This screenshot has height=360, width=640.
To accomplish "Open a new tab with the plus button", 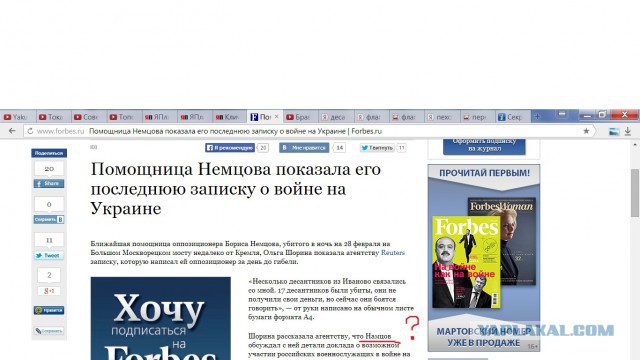I will [x=537, y=117].
